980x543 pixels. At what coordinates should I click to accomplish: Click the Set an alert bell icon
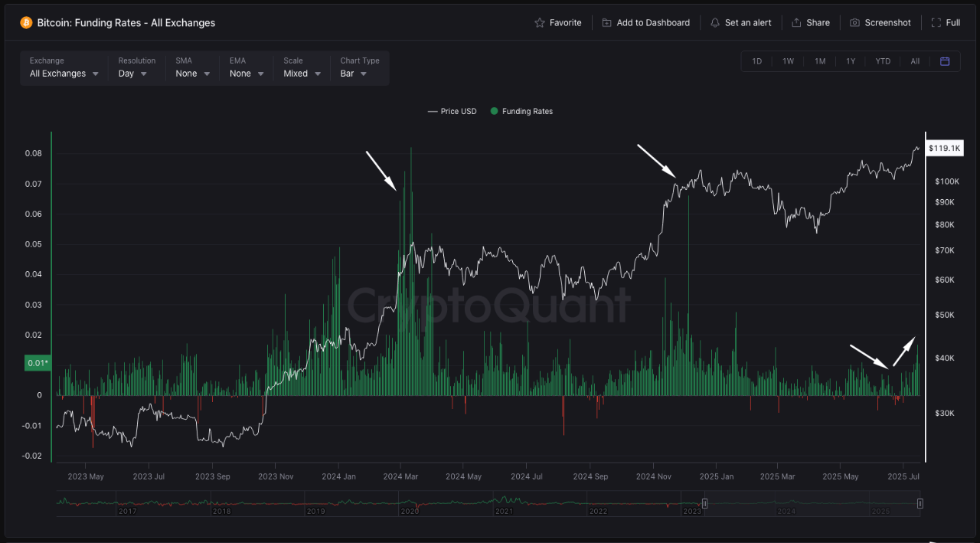click(714, 22)
